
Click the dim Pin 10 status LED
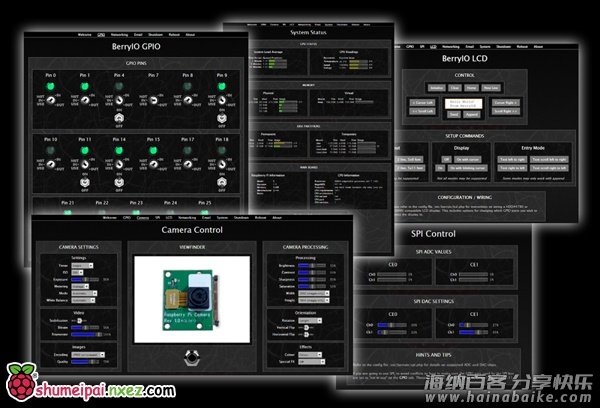tap(51, 150)
